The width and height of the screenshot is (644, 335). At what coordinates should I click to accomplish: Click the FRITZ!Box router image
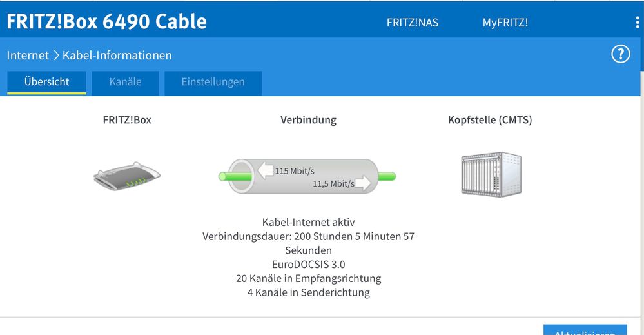(x=127, y=175)
